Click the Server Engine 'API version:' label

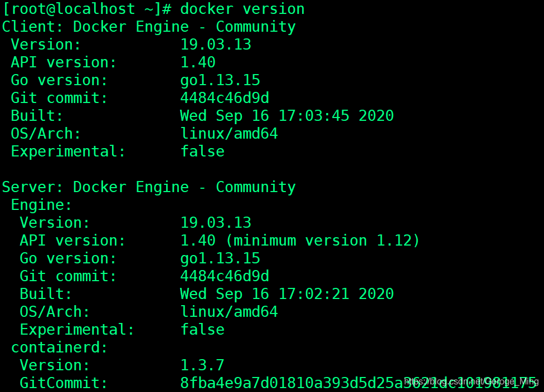[x=72, y=241]
